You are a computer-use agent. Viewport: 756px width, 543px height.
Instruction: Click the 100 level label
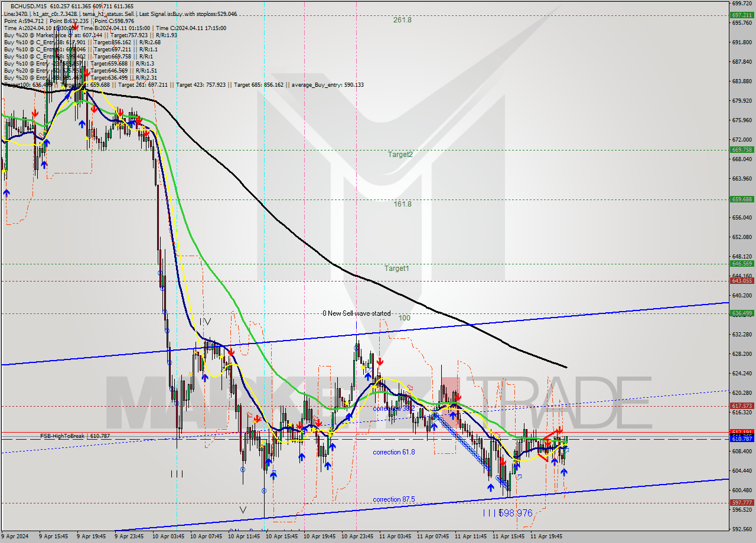404,318
